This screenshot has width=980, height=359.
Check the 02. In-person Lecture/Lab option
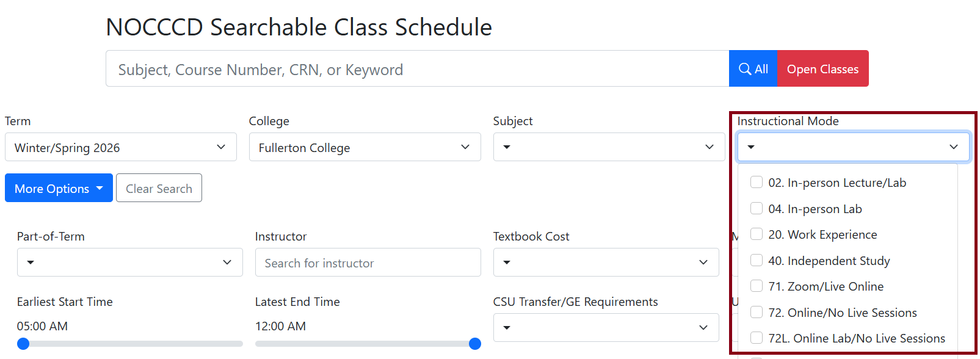757,183
